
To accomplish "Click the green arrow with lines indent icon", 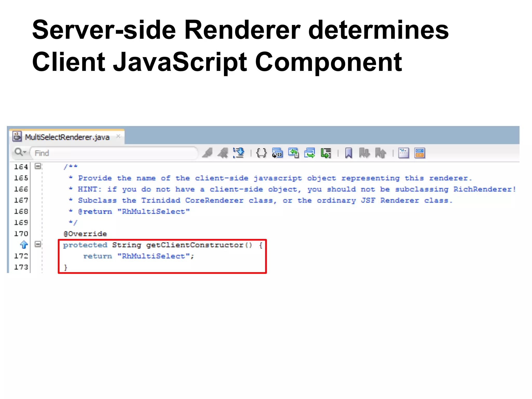I will pyautogui.click(x=326, y=153).
